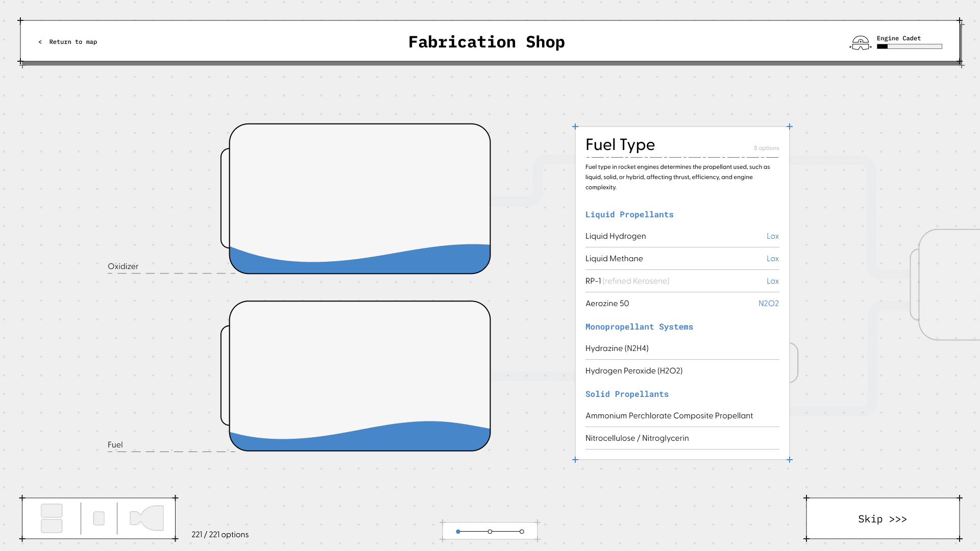The image size is (980, 551).
Task: Select the second dot on the step indicator
Action: (x=490, y=531)
